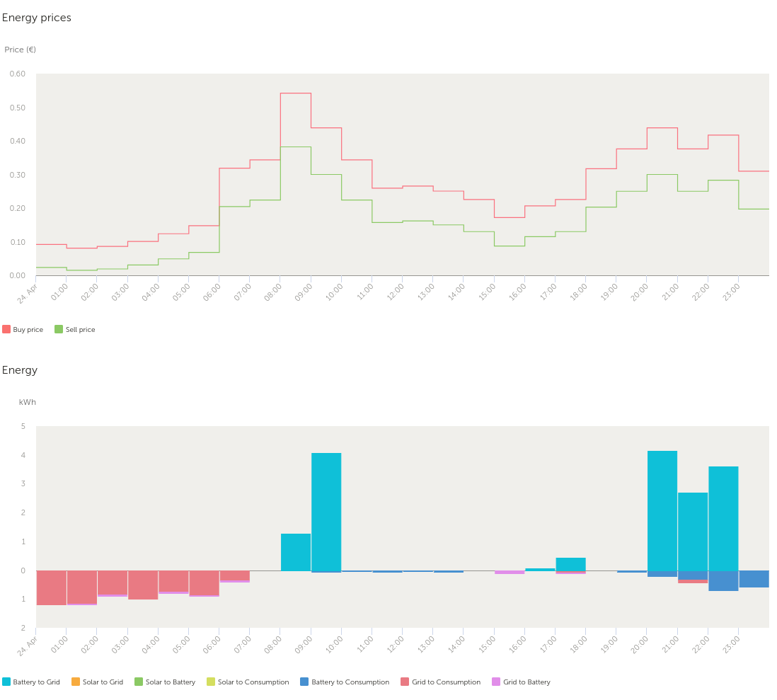Click the Energy chart heading
The image size is (777, 700).
(20, 370)
